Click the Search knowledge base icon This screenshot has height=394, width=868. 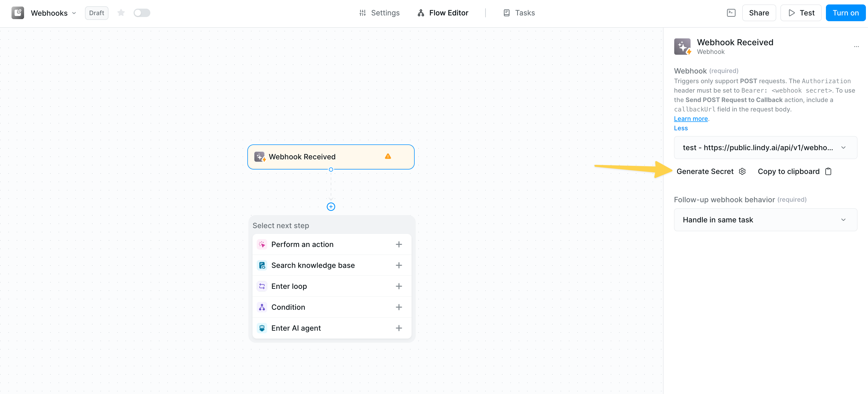[x=262, y=265]
